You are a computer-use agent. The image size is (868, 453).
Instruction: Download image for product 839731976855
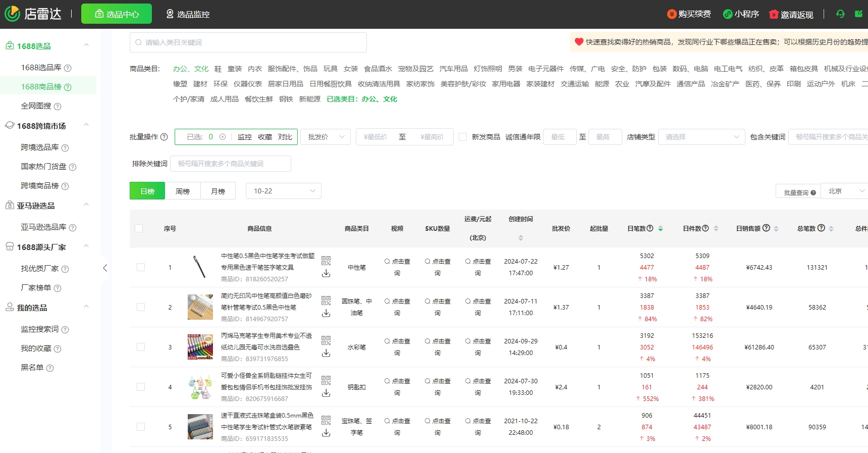pos(326,353)
